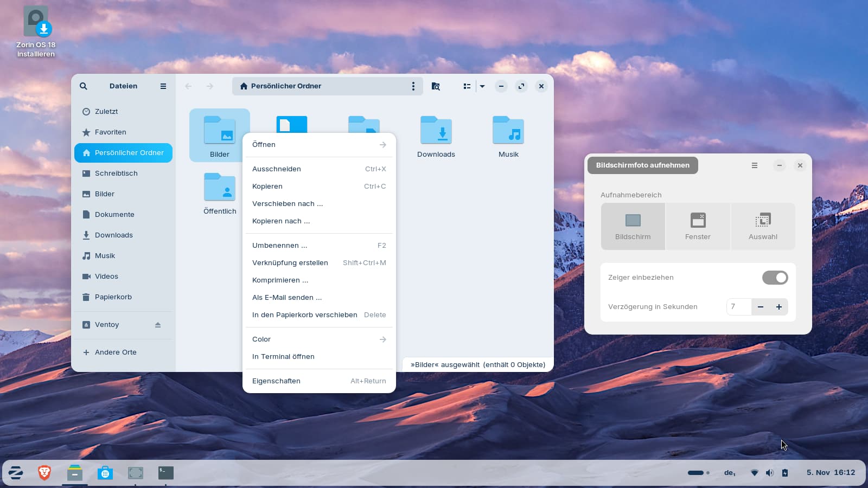
Task: Open the screenshot tool hamburger menu
Action: [x=754, y=165]
